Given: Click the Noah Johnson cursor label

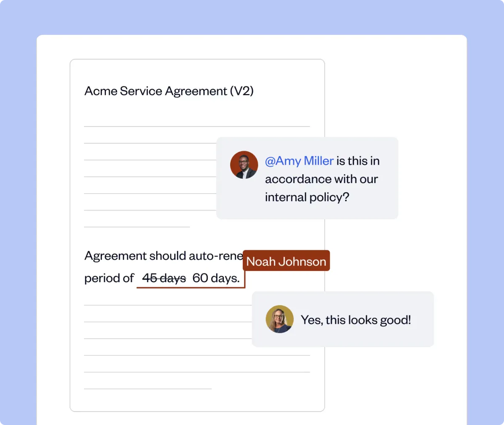Looking at the screenshot, I should (x=286, y=261).
